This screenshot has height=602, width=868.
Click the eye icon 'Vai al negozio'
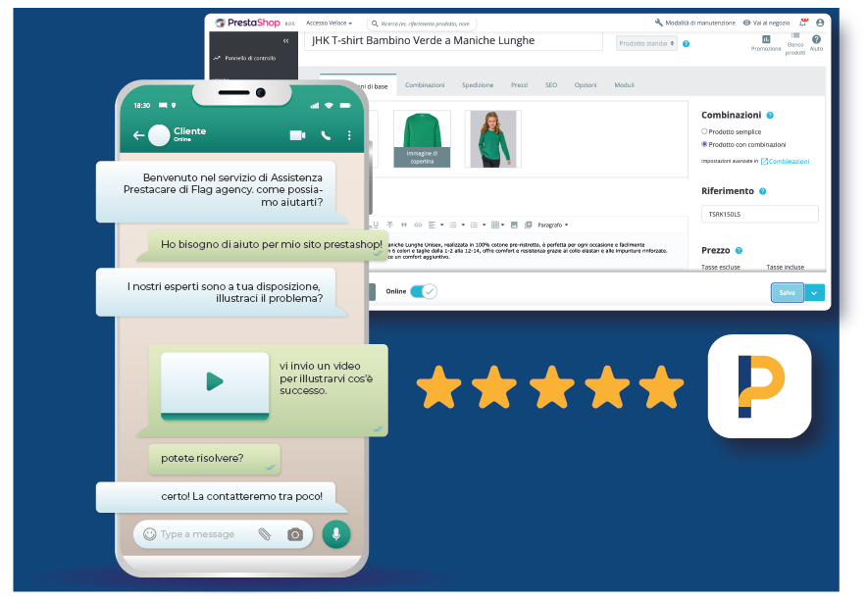click(746, 23)
